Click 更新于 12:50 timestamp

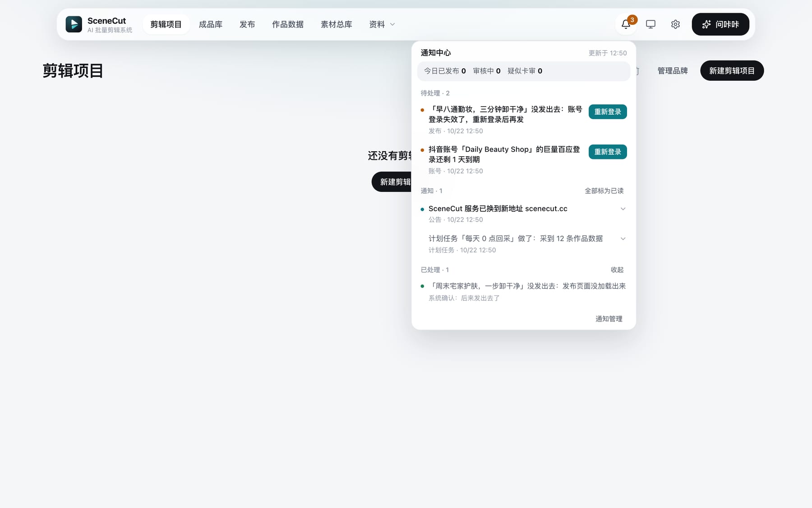coord(608,53)
